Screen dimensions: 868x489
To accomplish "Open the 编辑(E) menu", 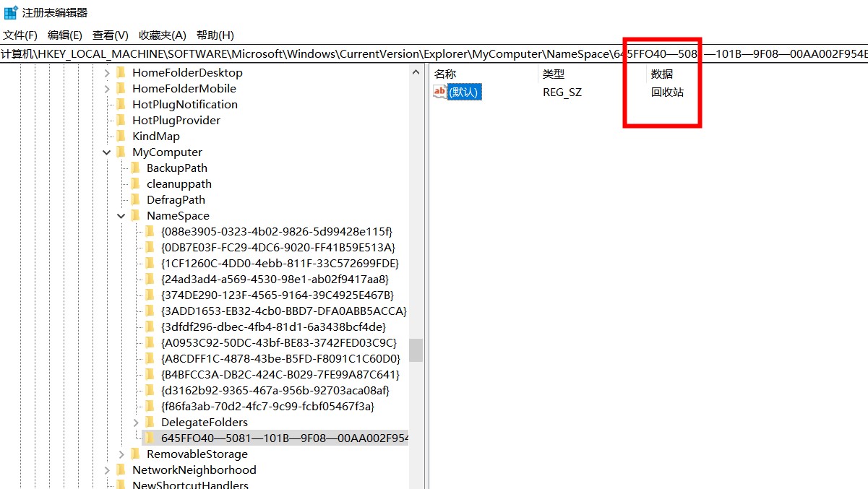I will click(65, 35).
